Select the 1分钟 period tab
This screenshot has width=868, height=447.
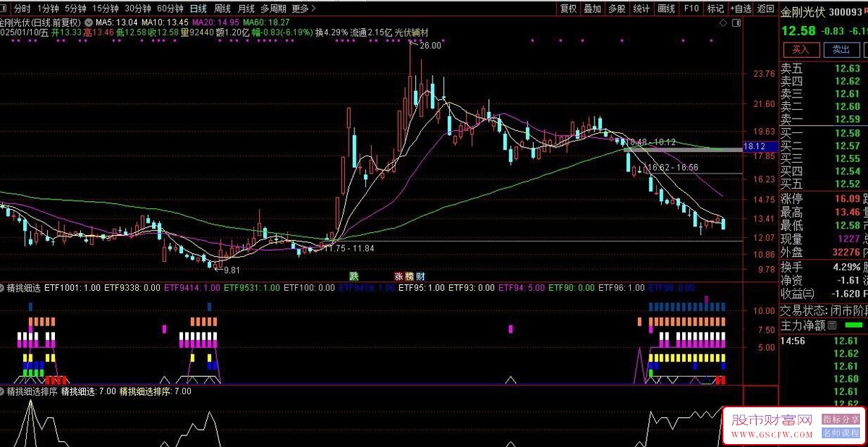tap(48, 9)
